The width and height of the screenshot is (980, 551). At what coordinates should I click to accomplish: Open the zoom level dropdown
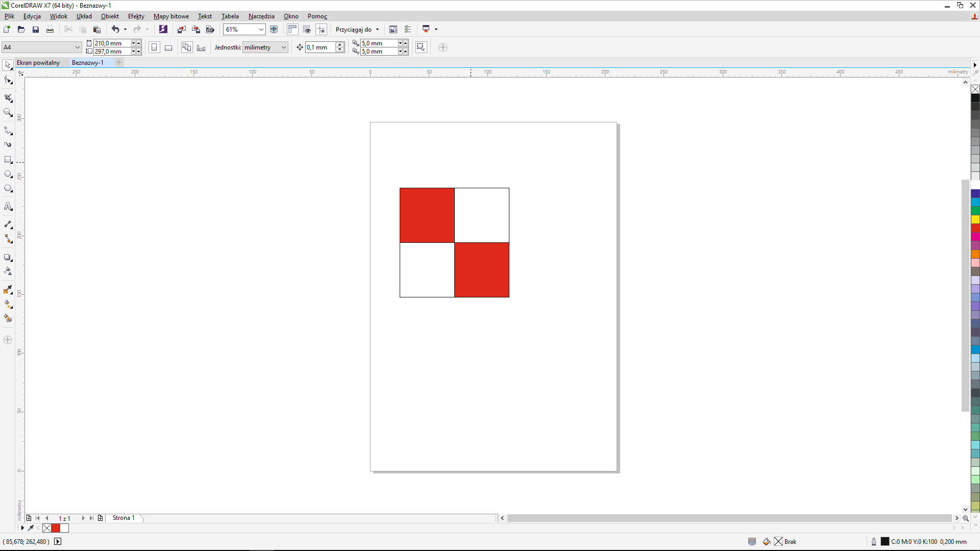(261, 30)
